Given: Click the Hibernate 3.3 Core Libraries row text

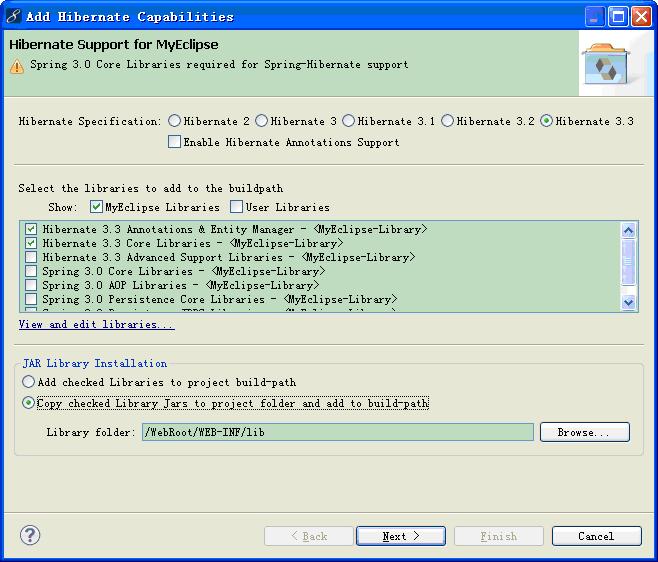Looking at the screenshot, I should [193, 243].
